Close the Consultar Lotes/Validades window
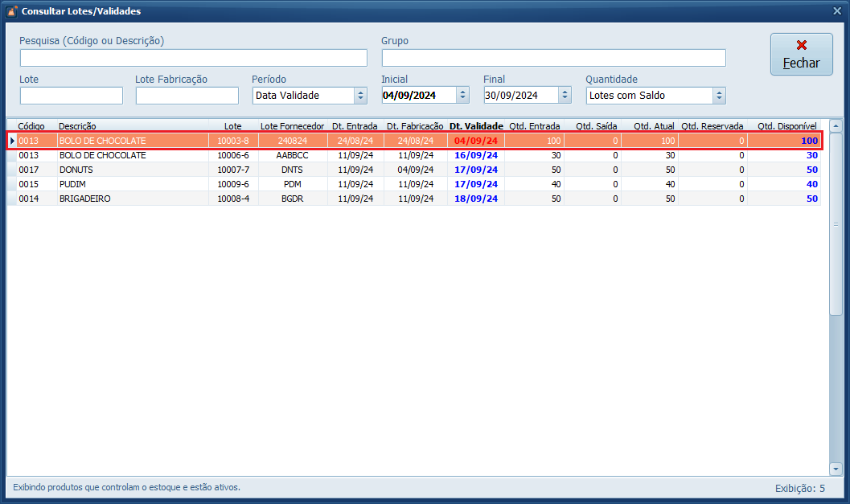This screenshot has width=850, height=504. pyautogui.click(x=837, y=11)
